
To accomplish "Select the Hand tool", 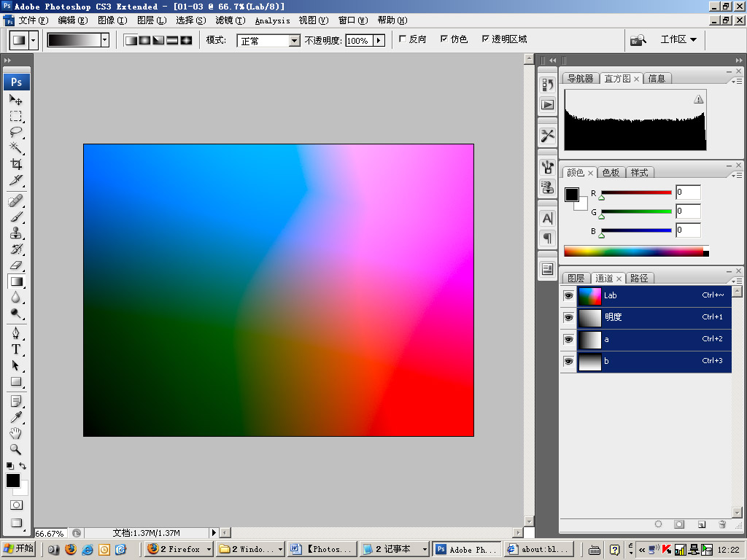I will coord(16,433).
